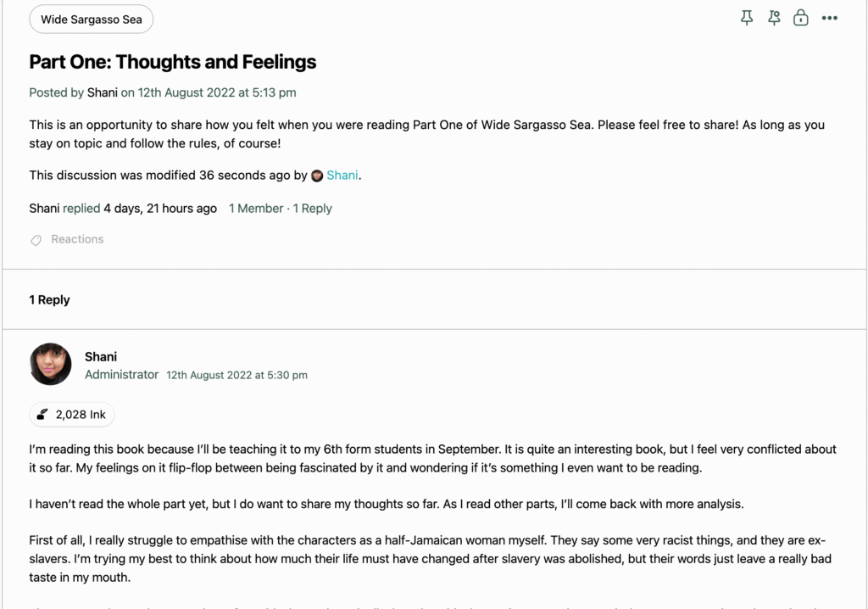Viewport: 868px width, 609px height.
Task: Open the Reactions label
Action: coord(77,239)
